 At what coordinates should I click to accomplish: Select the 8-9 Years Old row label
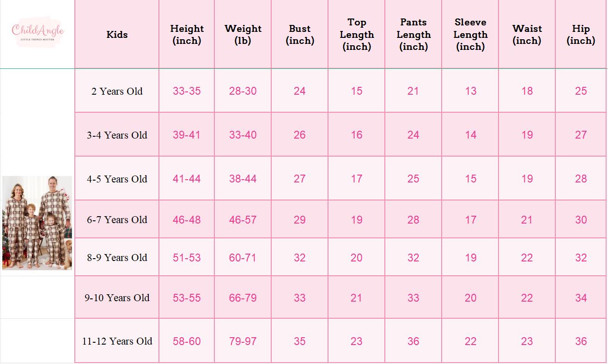coord(117,257)
